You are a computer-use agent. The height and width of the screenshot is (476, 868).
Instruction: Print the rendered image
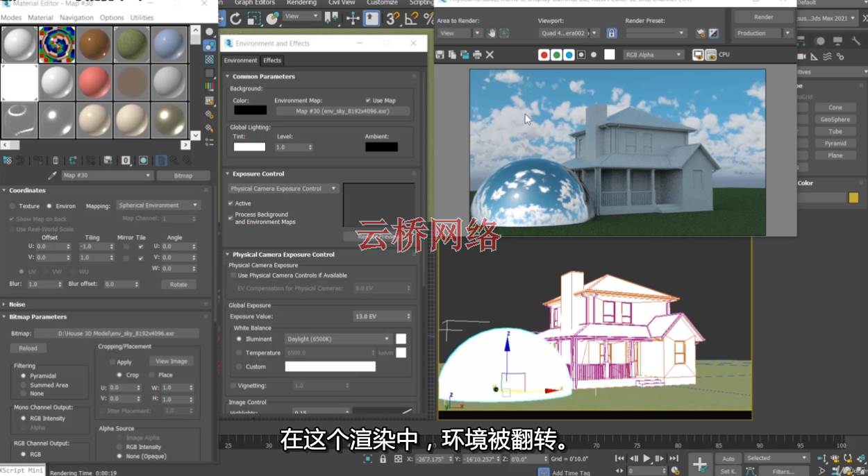(x=477, y=54)
